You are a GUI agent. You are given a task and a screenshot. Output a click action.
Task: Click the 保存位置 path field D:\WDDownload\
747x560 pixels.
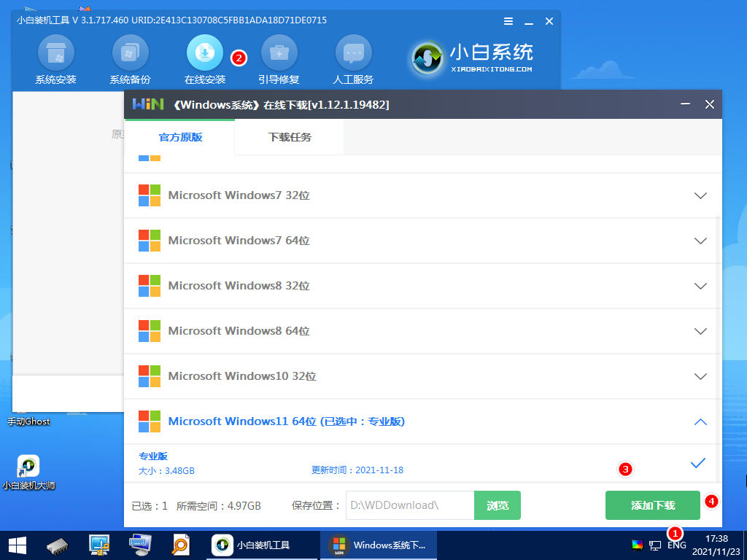tap(410, 505)
